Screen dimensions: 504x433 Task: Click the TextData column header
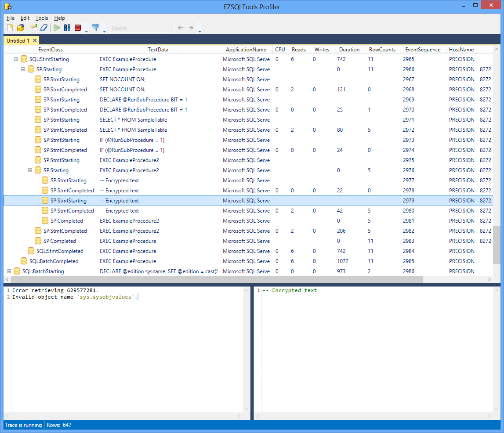[158, 50]
